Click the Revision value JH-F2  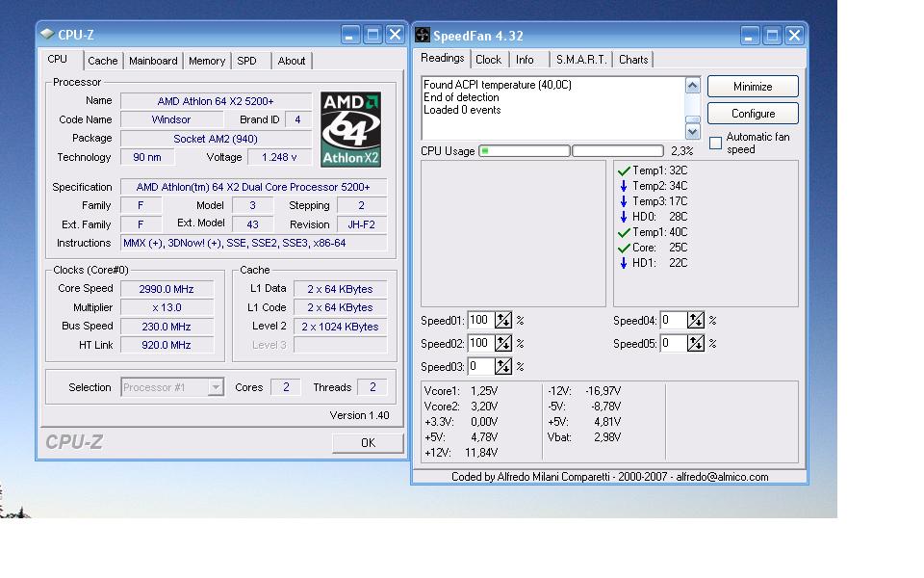pyautogui.click(x=361, y=224)
